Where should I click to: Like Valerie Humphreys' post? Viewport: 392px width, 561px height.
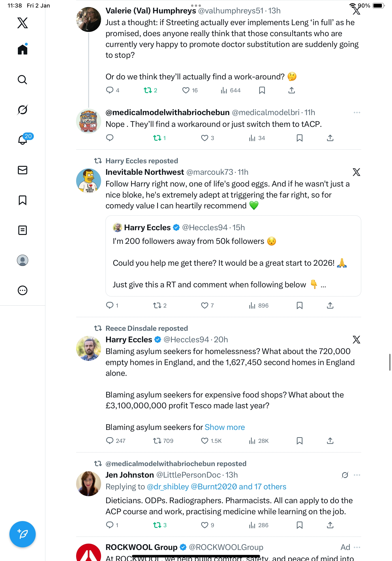coord(186,90)
